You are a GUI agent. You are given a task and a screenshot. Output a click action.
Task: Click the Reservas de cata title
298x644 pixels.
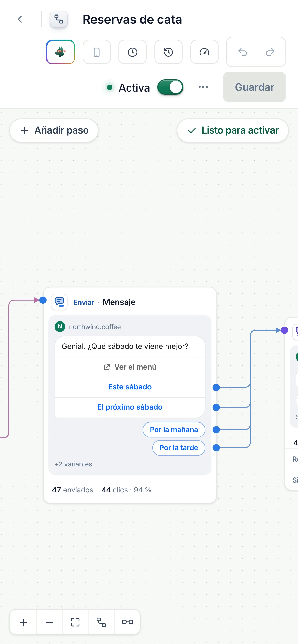[132, 19]
